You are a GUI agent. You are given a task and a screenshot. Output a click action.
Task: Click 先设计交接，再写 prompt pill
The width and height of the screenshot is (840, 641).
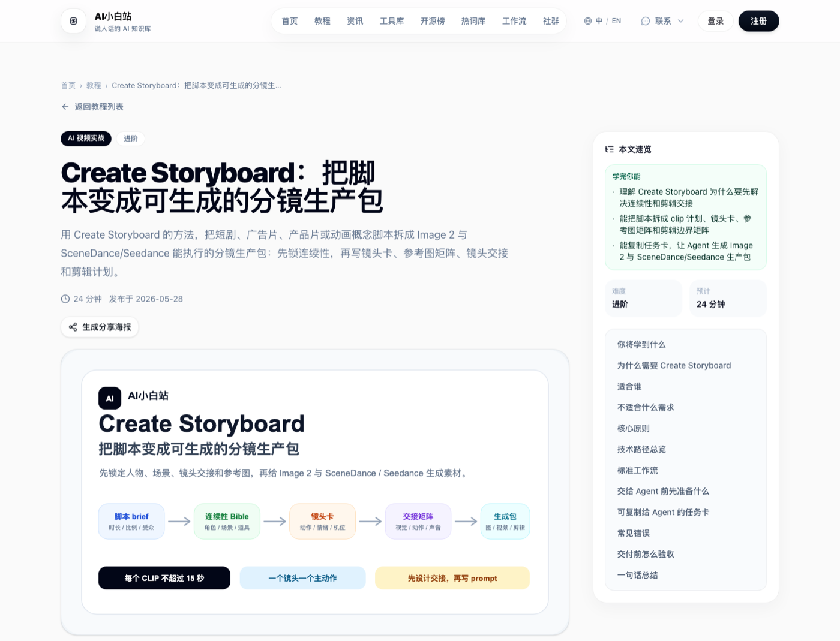(452, 578)
